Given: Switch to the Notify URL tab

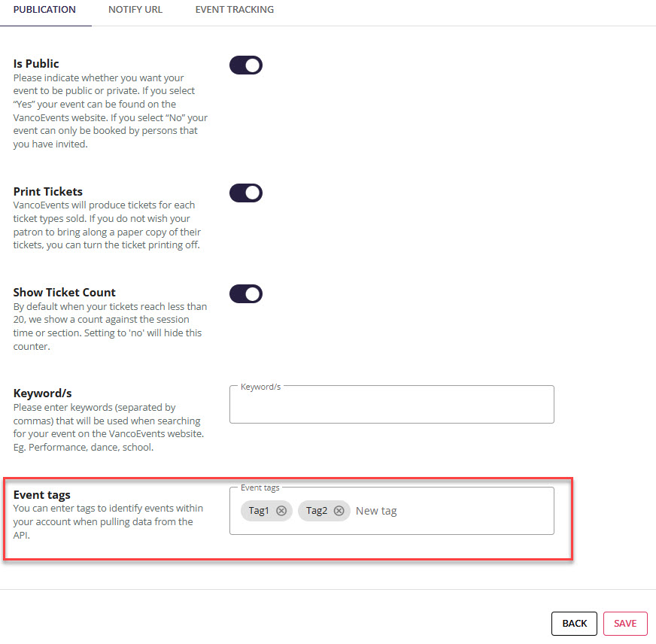Looking at the screenshot, I should coord(135,10).
